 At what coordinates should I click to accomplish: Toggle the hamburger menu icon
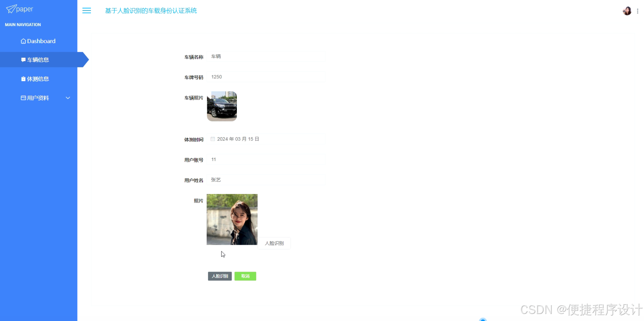coord(87,11)
